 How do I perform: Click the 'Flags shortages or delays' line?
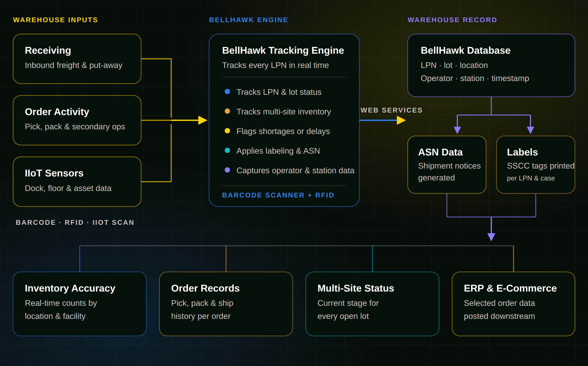tap(283, 131)
